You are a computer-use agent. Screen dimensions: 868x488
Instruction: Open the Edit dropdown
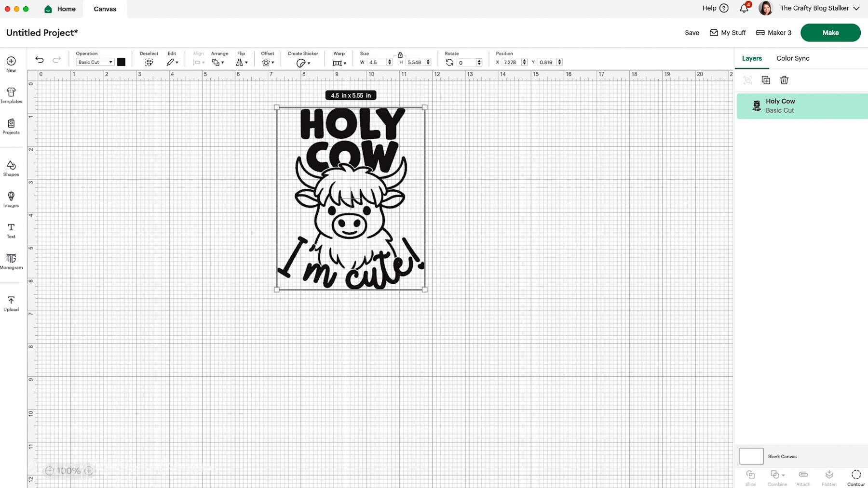point(173,62)
